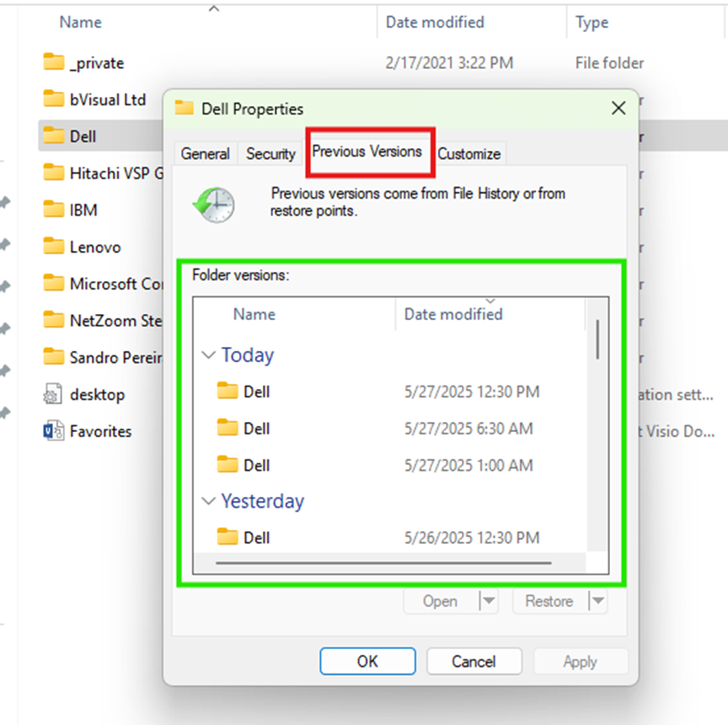Screen dimensions: 728x725
Task: Click the IBM folder icon
Action: 53,209
